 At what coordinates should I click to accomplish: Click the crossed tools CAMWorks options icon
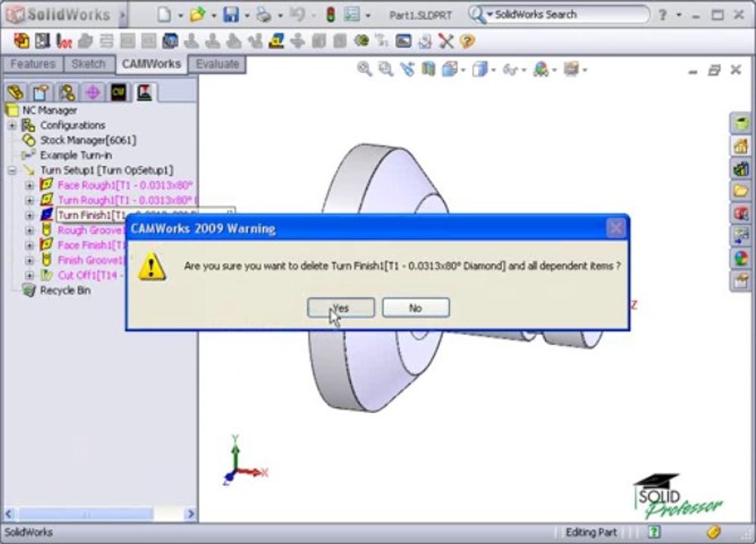click(x=446, y=41)
